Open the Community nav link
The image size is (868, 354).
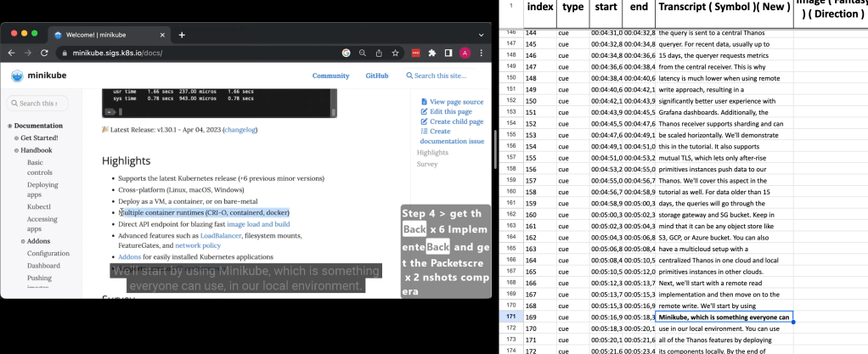(330, 76)
